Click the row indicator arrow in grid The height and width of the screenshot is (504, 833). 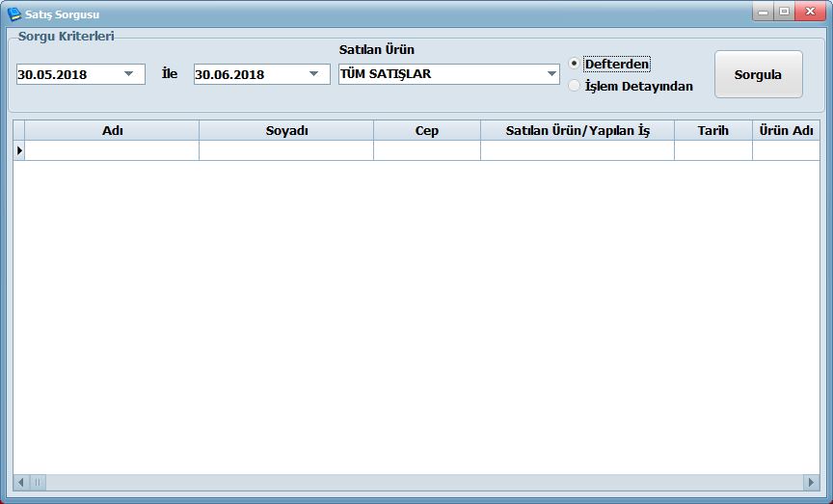pyautogui.click(x=19, y=151)
